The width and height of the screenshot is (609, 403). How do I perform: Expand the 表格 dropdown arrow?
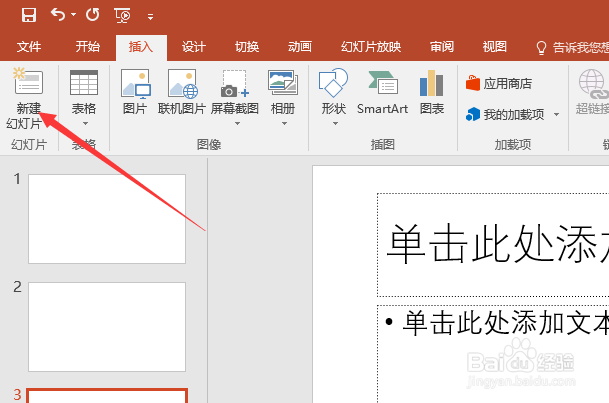tap(85, 124)
